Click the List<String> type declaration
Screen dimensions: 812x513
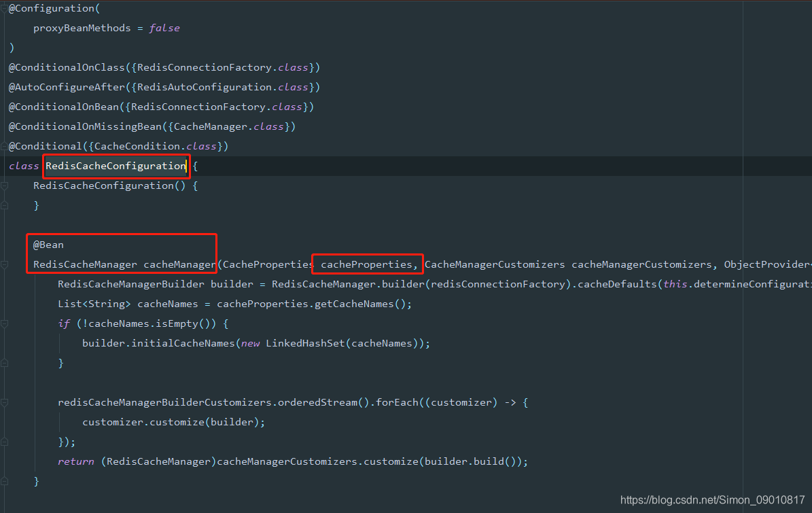94,304
